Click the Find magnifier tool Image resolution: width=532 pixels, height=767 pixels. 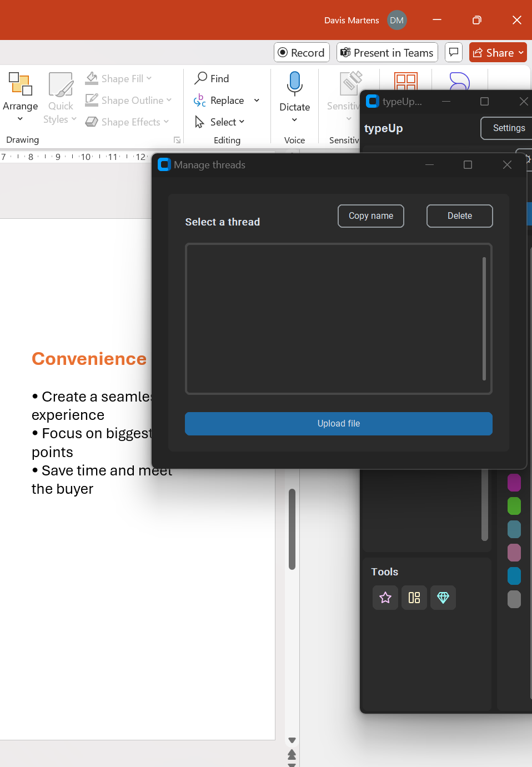click(x=212, y=79)
